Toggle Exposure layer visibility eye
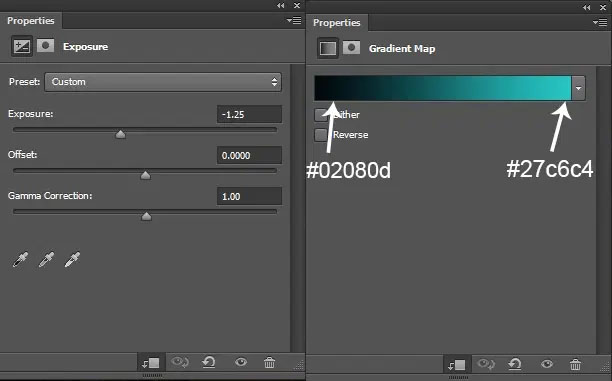Screen dimensions: 612x381 tap(241, 363)
